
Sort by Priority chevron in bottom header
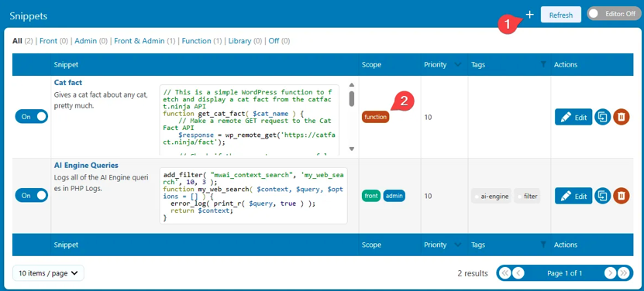[x=458, y=245]
